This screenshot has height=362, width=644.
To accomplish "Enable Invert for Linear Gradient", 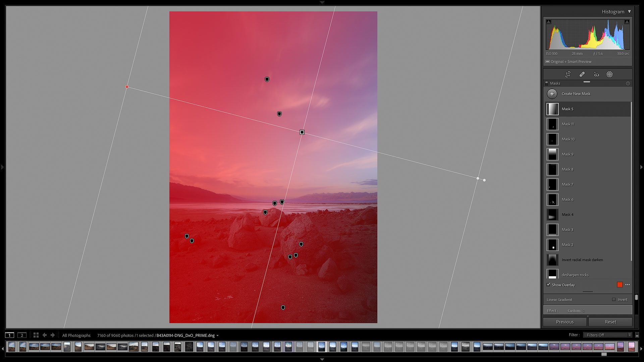I will (x=614, y=300).
